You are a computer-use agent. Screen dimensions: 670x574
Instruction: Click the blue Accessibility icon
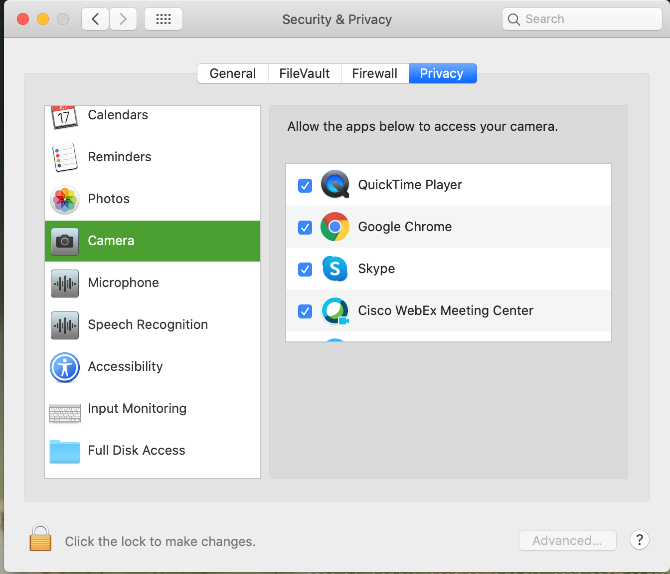(65, 367)
